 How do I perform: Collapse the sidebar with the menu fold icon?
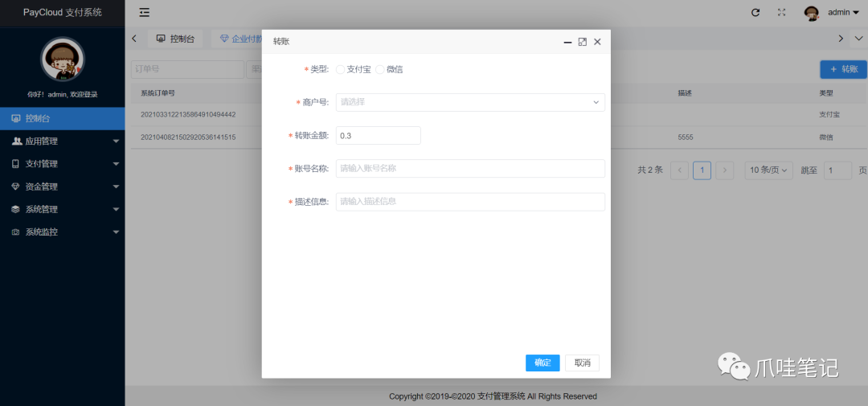pyautogui.click(x=145, y=12)
